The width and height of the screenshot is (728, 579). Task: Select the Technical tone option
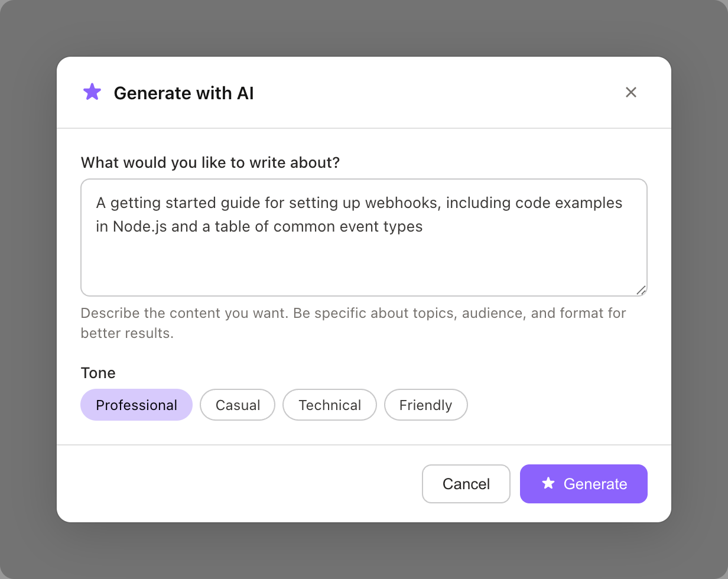tap(329, 405)
